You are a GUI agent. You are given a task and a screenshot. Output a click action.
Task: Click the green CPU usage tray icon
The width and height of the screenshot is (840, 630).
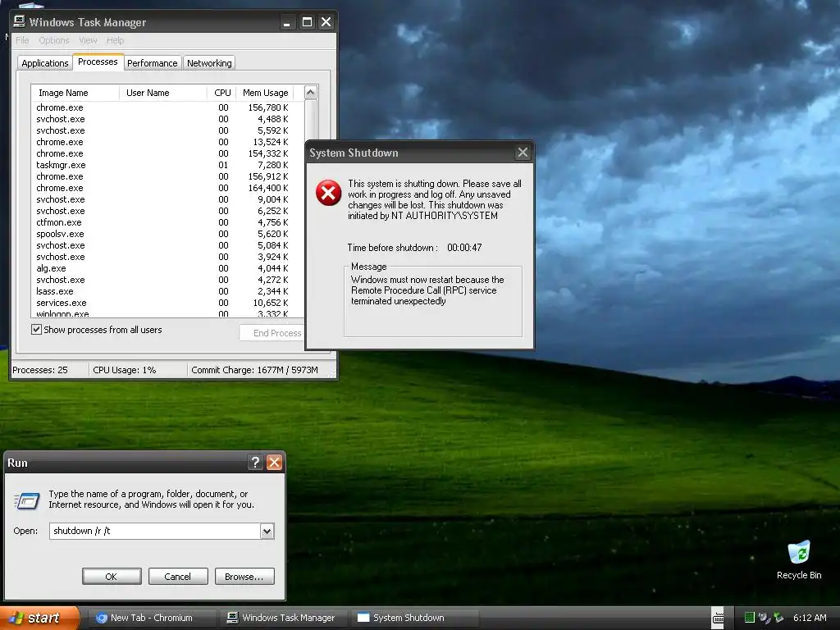pyautogui.click(x=750, y=618)
